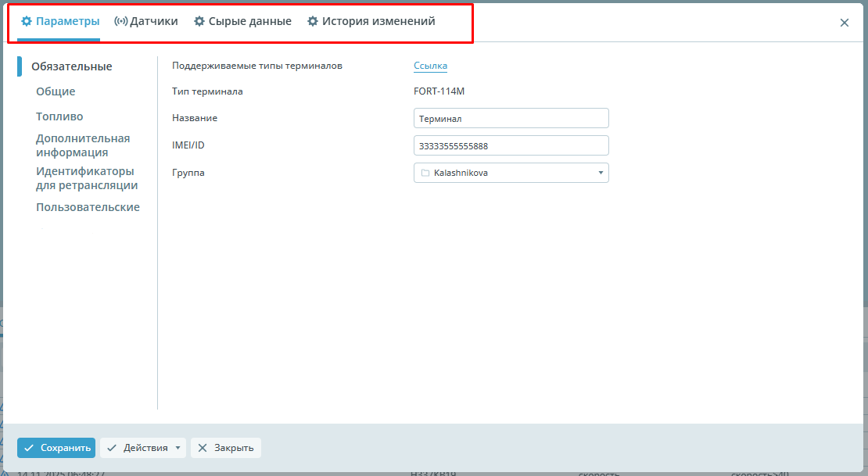Click the X icon on Закрыть button

point(203,448)
